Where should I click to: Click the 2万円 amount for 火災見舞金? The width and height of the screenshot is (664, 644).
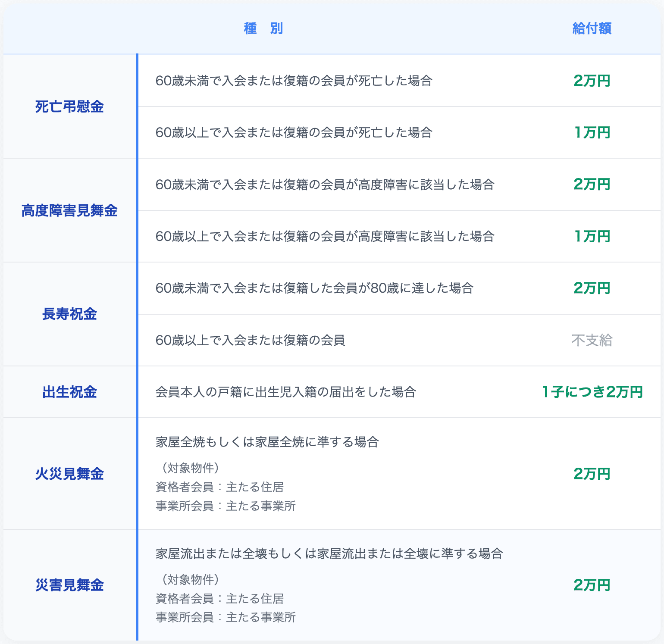click(592, 474)
